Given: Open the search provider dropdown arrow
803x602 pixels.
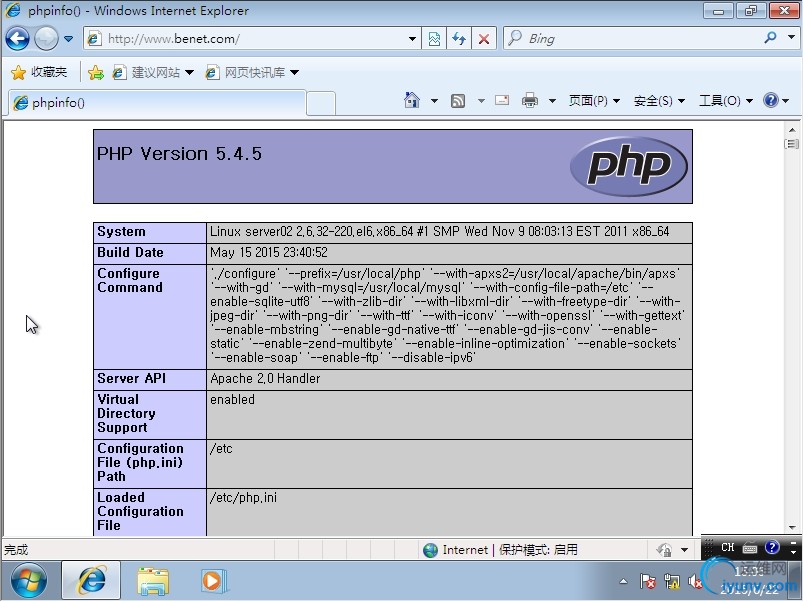Looking at the screenshot, I should click(791, 37).
